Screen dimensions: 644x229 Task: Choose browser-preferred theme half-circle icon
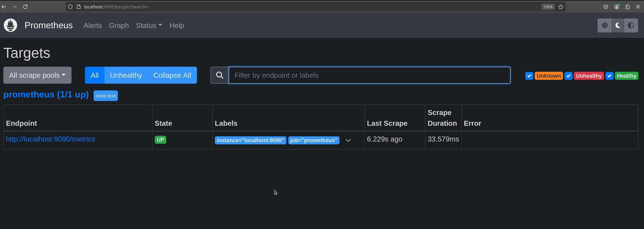pyautogui.click(x=631, y=25)
